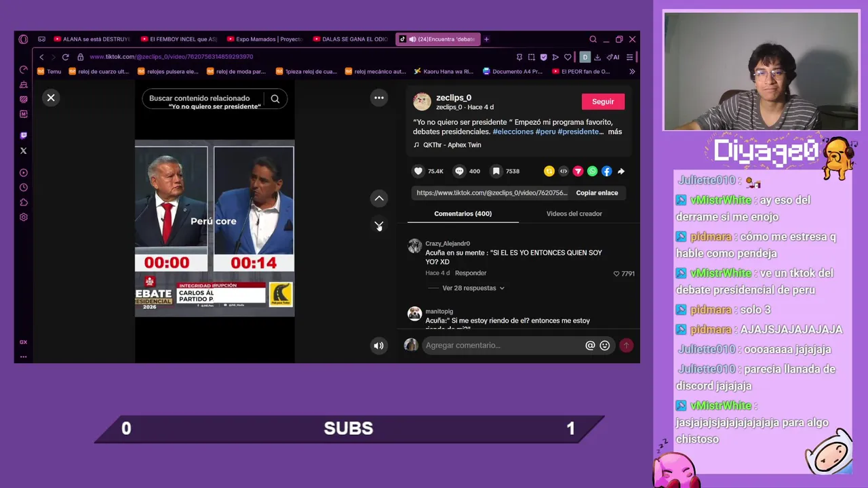Open sidebar settings gear
This screenshot has height=488, width=868.
[24, 218]
